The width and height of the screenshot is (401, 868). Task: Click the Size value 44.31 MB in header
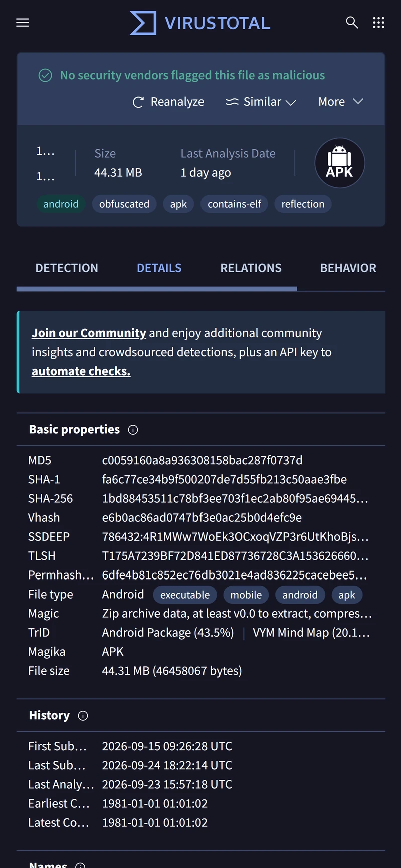click(118, 173)
